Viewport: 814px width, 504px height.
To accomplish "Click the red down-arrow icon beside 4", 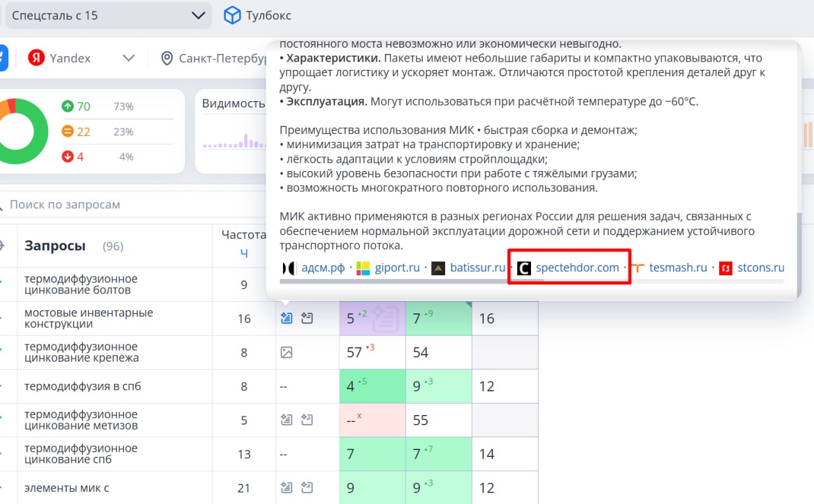I will tap(67, 156).
